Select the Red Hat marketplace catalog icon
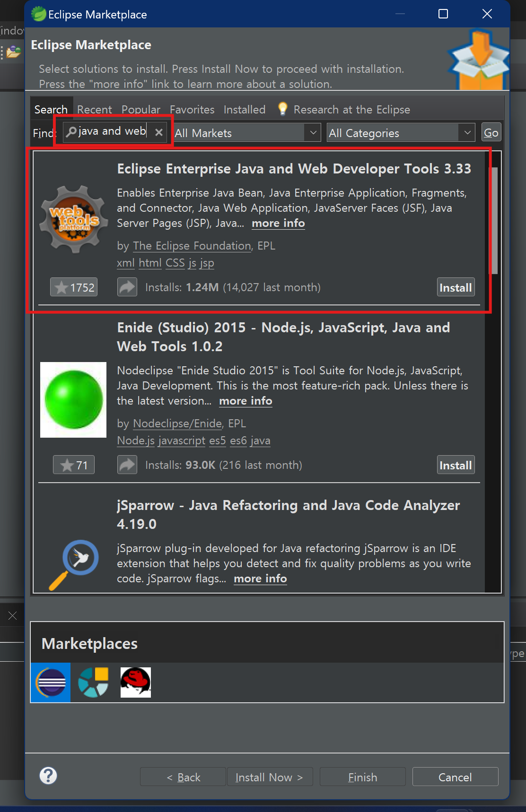 pos(136,682)
